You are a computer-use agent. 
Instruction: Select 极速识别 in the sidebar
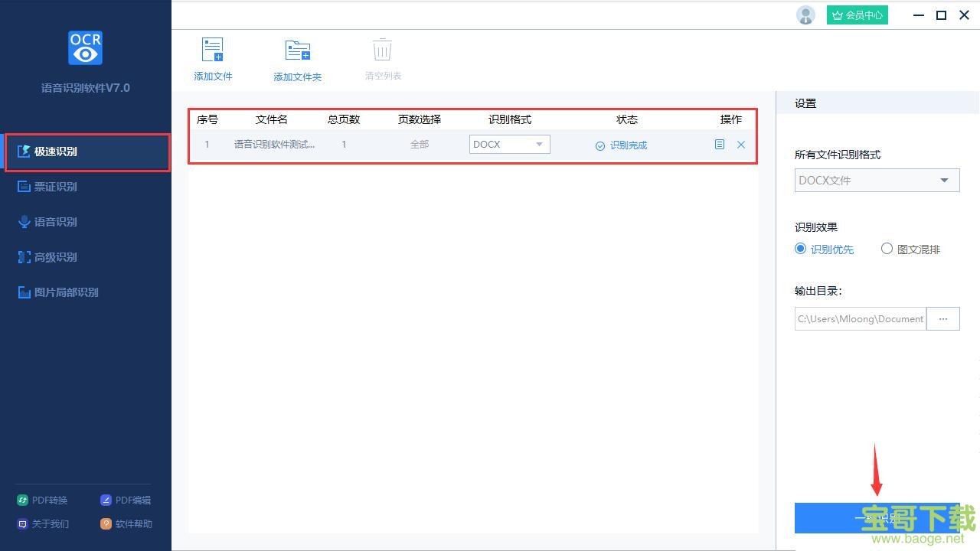(87, 152)
